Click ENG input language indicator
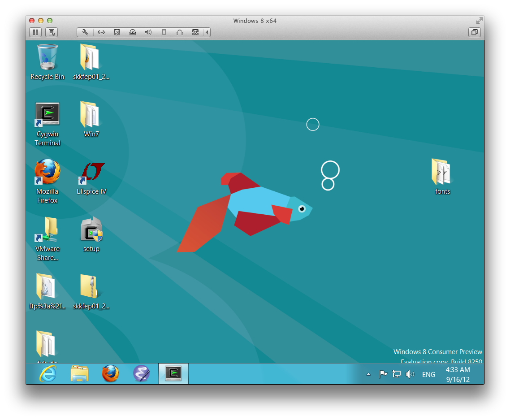This screenshot has width=510, height=420. [428, 375]
